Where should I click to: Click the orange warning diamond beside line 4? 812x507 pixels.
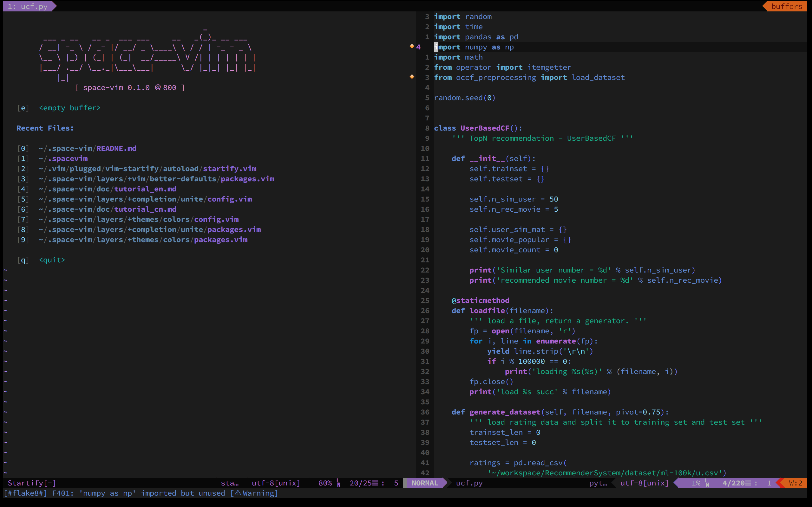tap(412, 46)
